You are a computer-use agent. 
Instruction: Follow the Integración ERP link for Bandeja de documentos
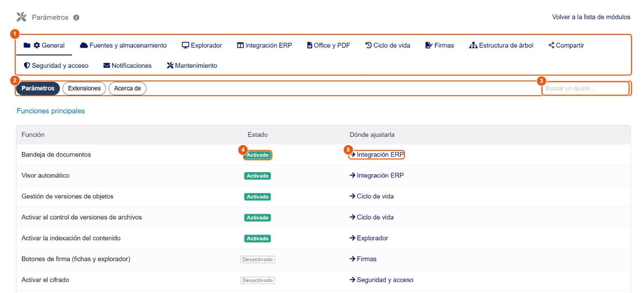coord(377,155)
